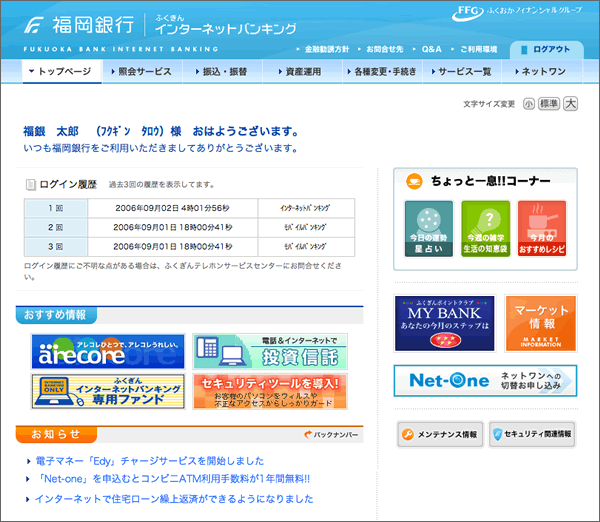Open the インターネットバンキング専用ファンド banner

pos(108,392)
